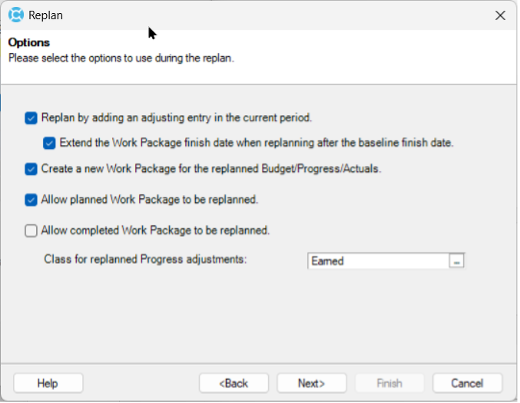Proceed with the Next button
The width and height of the screenshot is (520, 403).
[x=311, y=383]
